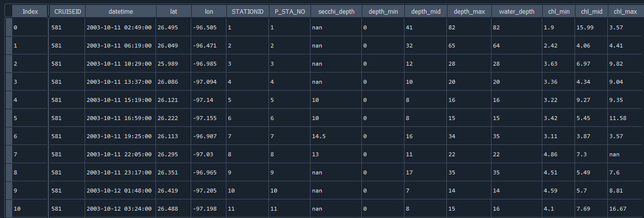Click datetime cell 2003-10-11 22:05:00
This screenshot has height=218, width=644.
click(120, 154)
